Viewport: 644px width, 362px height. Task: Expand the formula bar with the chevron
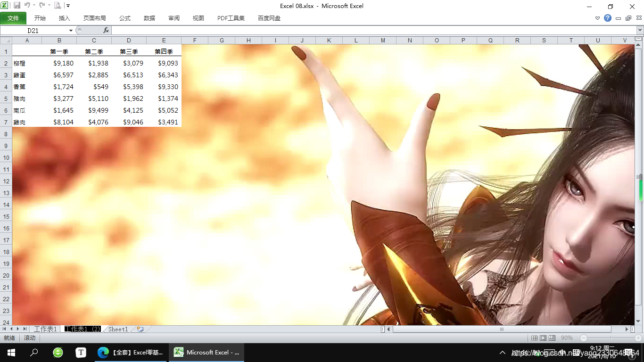(x=640, y=30)
